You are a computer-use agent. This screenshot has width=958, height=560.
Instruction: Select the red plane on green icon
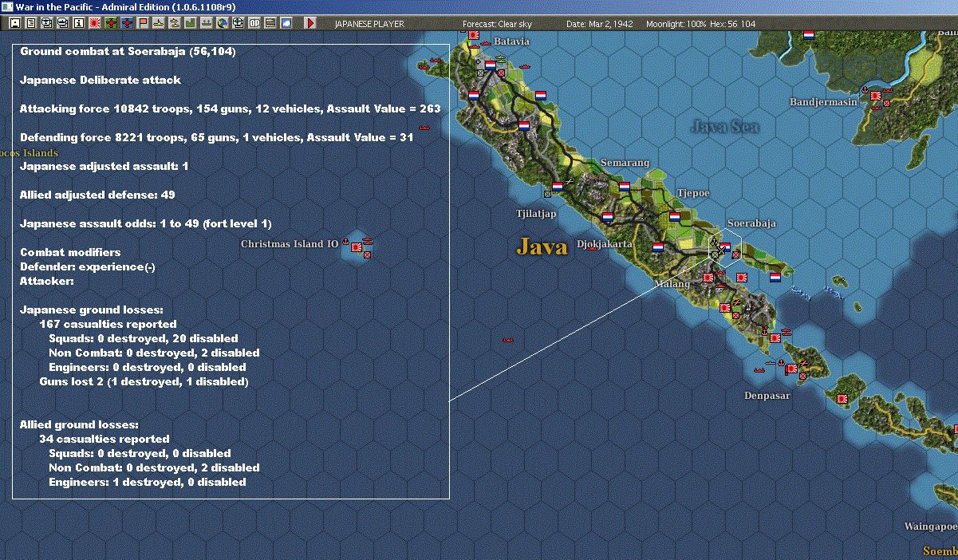(111, 23)
